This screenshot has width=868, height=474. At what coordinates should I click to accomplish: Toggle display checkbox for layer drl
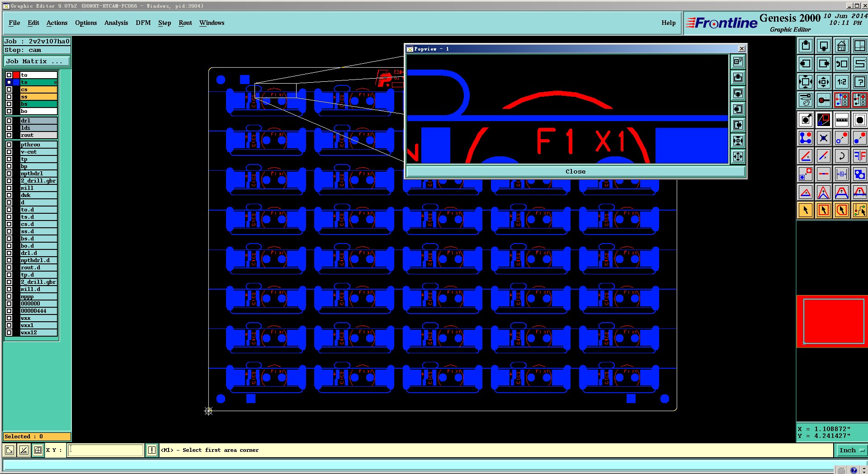point(9,121)
